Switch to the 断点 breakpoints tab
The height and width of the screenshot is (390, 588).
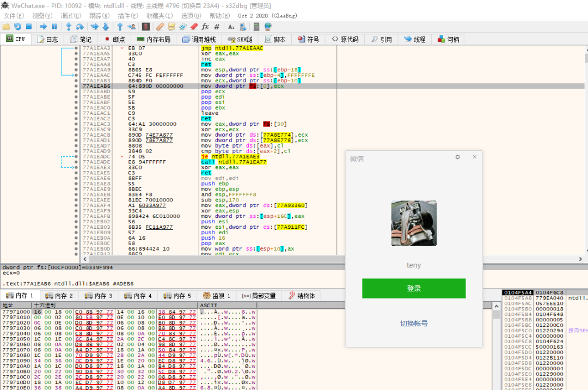[115, 39]
